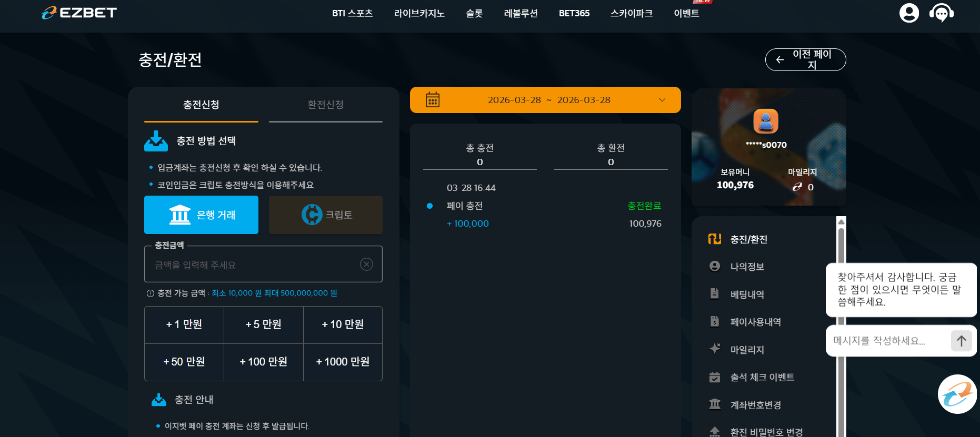
Task: Clear the deposit amount with X icon
Action: (x=366, y=264)
